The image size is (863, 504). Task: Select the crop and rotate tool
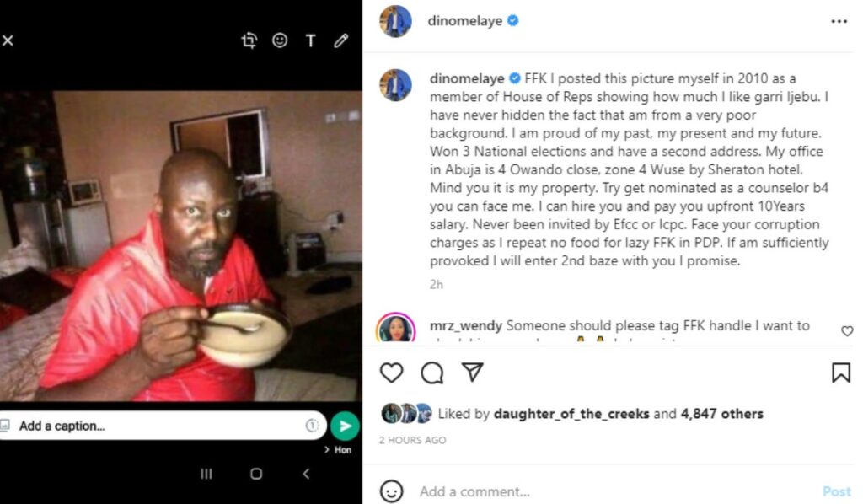(249, 40)
